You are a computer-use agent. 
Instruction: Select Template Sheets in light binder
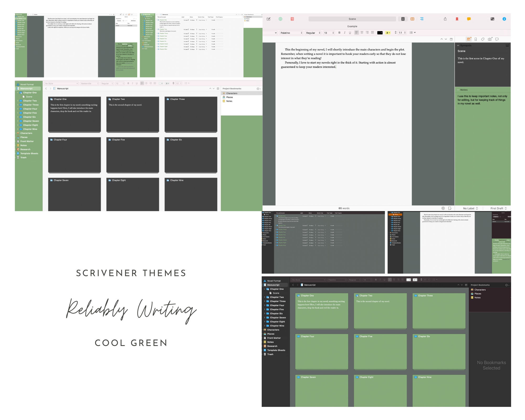[29, 153]
